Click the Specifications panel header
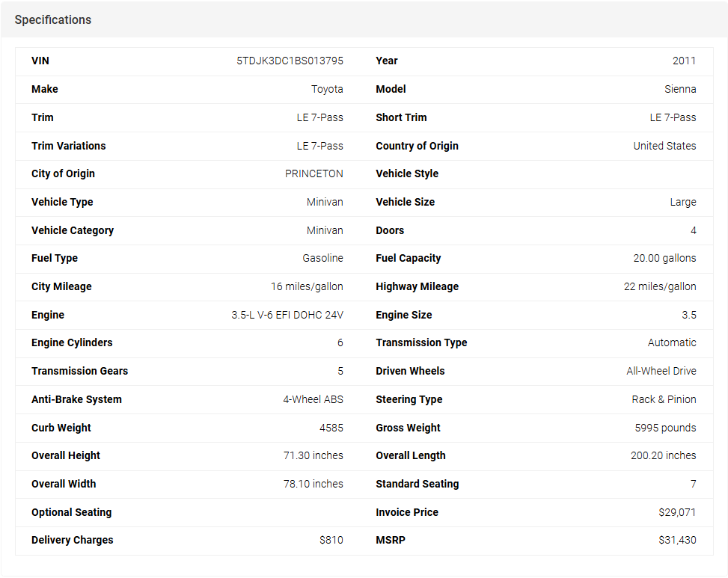Screen dimensions: 728x578 (x=53, y=20)
